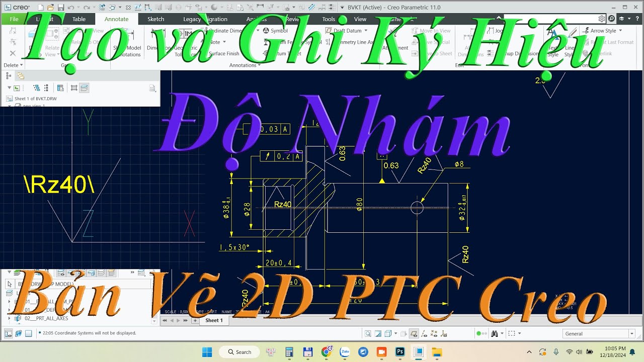The width and height of the screenshot is (644, 362).
Task: Go to the first sheet navigation arrow
Action: click(x=165, y=320)
